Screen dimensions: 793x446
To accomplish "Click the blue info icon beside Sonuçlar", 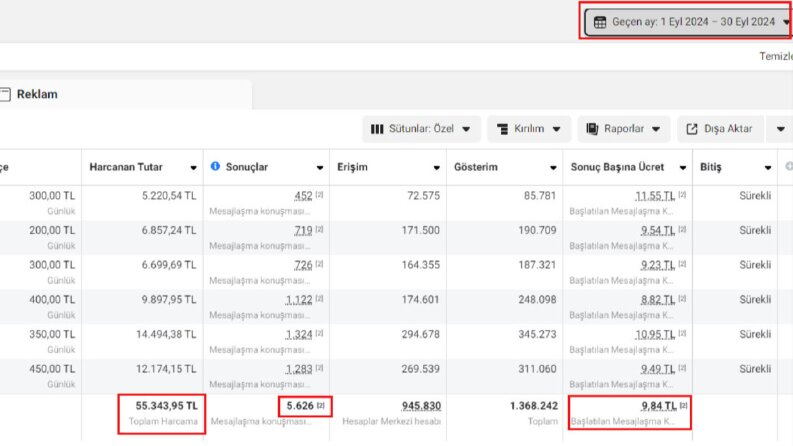I will 215,166.
